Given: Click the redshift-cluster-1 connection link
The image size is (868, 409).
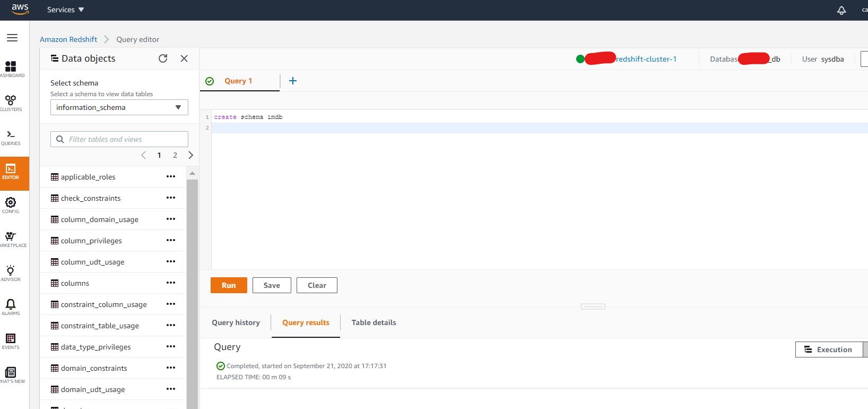Looking at the screenshot, I should coord(646,59).
